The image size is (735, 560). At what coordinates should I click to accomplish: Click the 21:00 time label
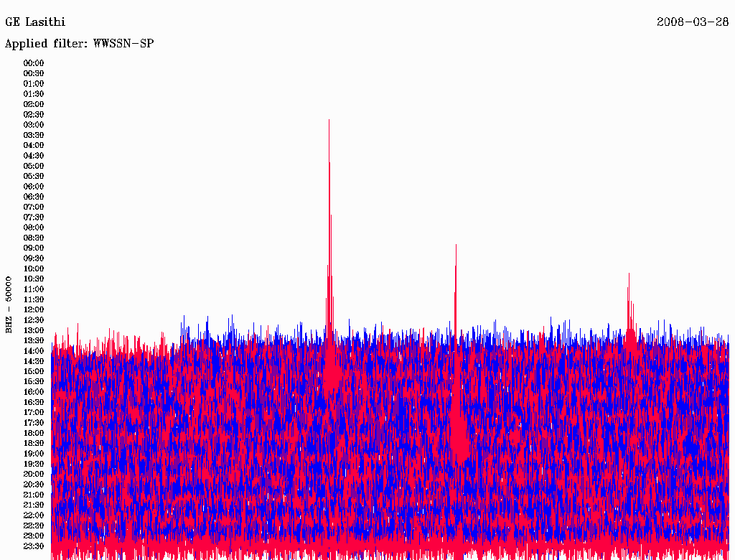coord(34,495)
